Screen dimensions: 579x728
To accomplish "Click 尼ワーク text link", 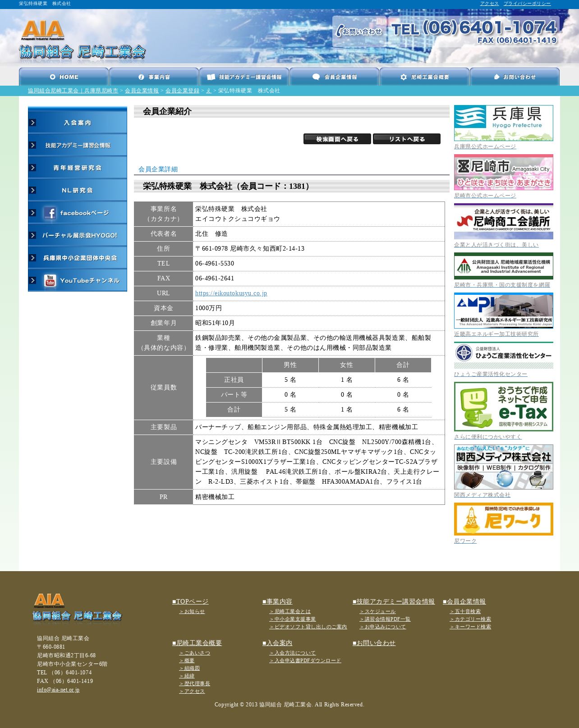I will (x=465, y=541).
